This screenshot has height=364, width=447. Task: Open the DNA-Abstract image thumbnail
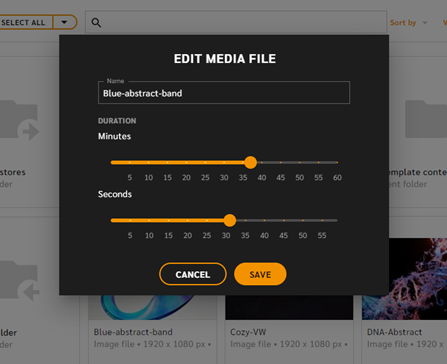[404, 279]
